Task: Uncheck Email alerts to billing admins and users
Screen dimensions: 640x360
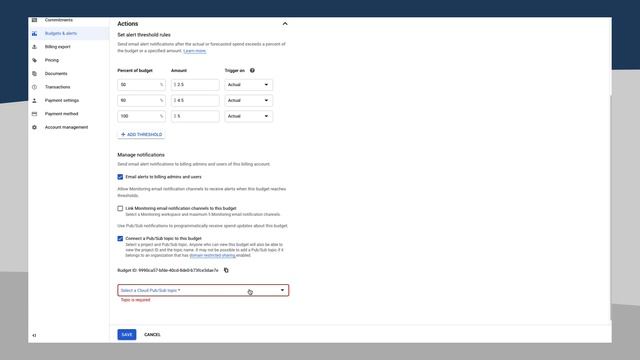Action: (120, 177)
